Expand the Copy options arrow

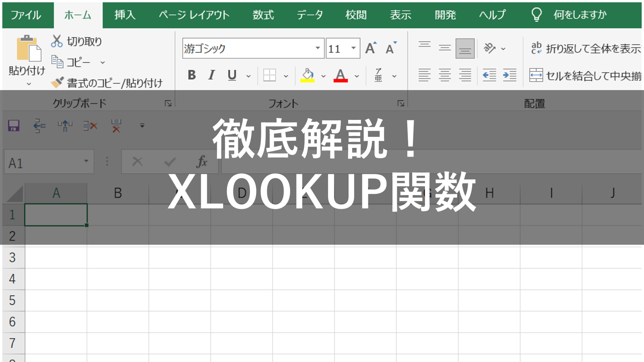(103, 62)
